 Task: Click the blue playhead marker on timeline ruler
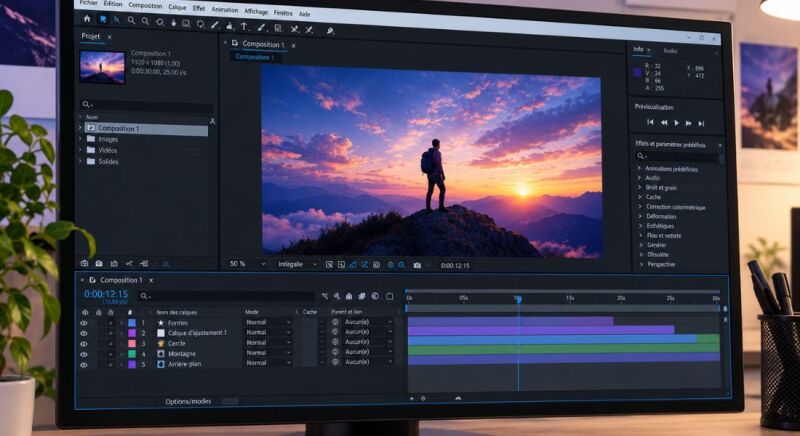(518, 299)
